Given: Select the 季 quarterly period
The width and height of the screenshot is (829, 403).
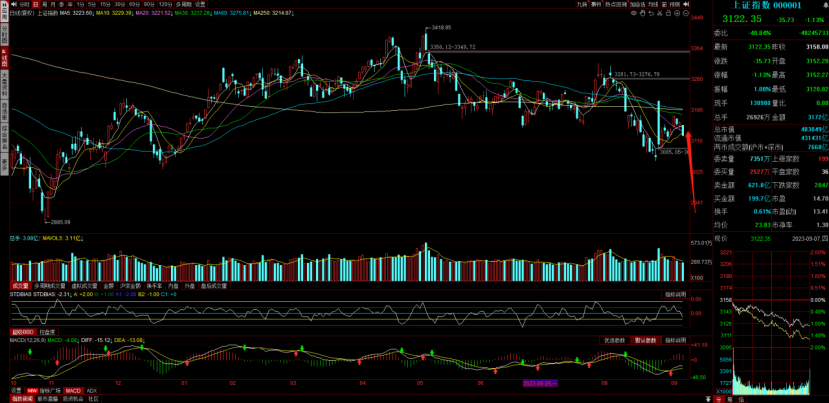Looking at the screenshot, I should [61, 4].
